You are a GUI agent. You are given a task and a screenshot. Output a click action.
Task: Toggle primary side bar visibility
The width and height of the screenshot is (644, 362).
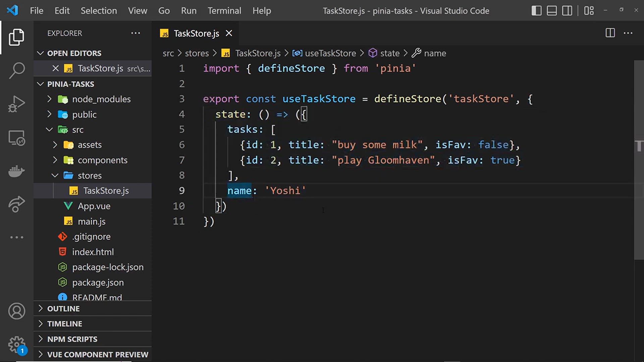pos(536,11)
